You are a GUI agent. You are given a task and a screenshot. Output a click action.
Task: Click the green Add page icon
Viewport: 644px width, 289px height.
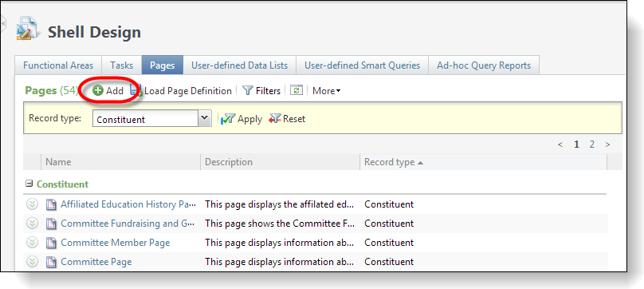tap(98, 90)
